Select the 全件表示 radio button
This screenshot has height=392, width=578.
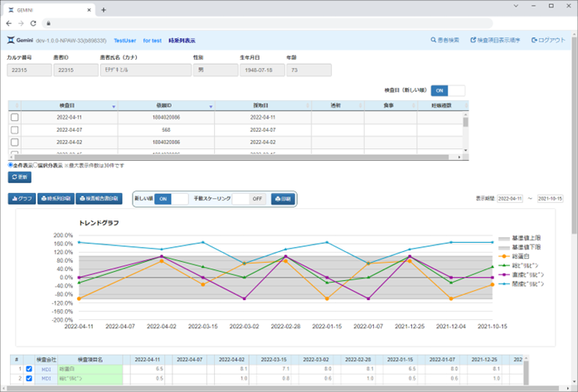[11, 165]
